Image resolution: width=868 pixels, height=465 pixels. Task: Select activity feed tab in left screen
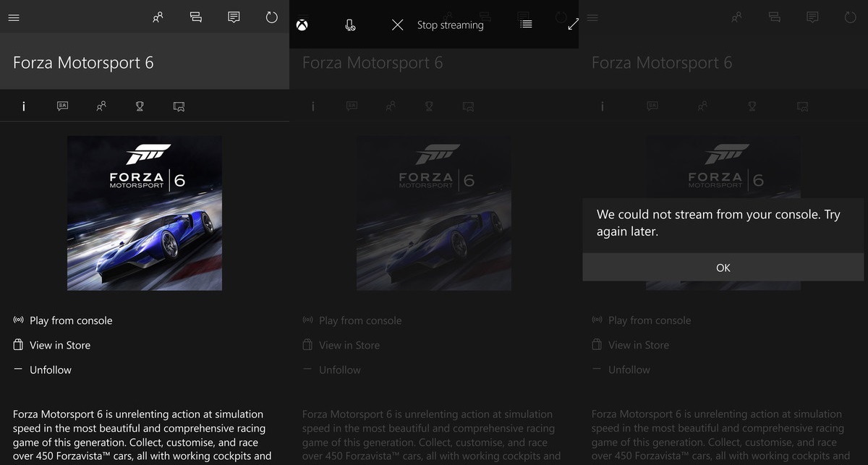pyautogui.click(x=63, y=106)
